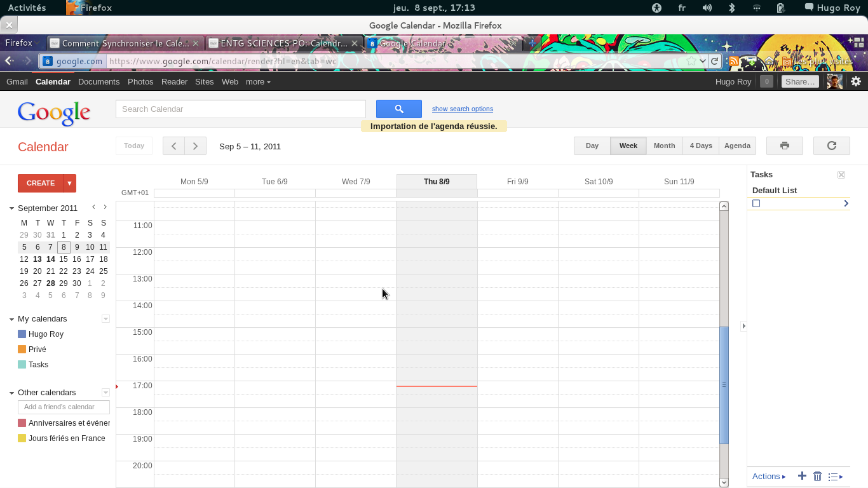Open the Bluetooth indicator in top bar
This screenshot has height=488, width=868.
tap(731, 8)
